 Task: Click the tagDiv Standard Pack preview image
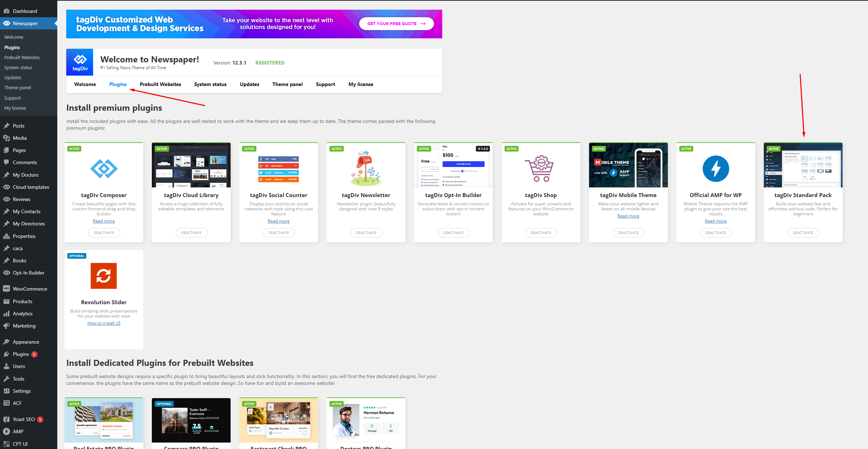[803, 165]
